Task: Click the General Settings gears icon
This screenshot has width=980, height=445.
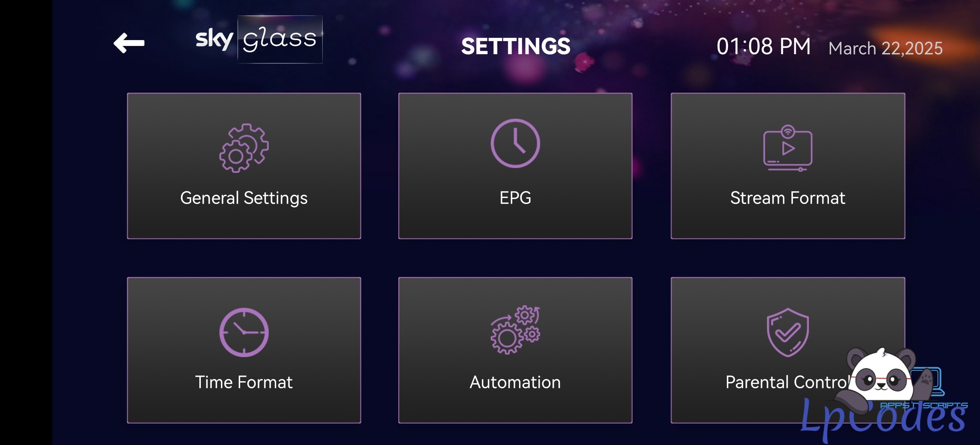Action: (244, 148)
